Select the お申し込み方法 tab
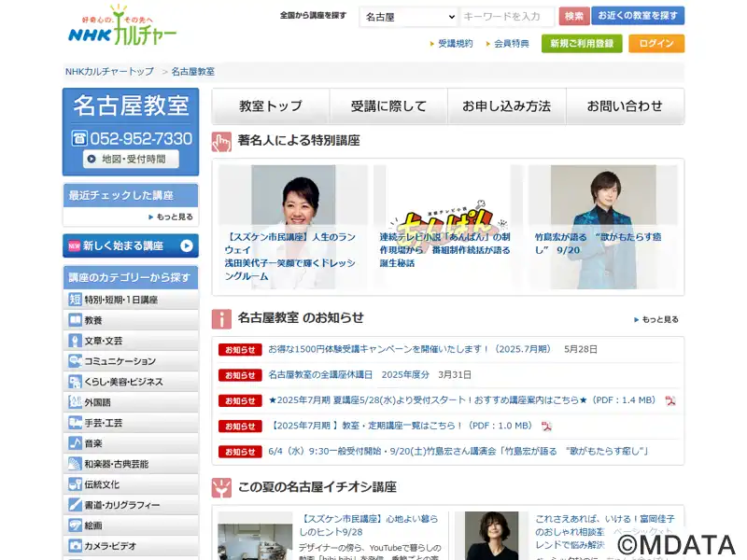747x560 pixels. pyautogui.click(x=507, y=106)
